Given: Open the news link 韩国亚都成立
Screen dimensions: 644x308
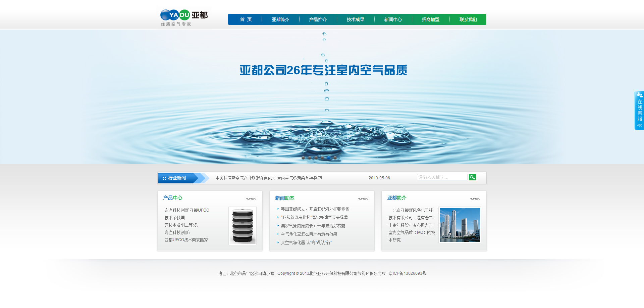Looking at the screenshot, I should pyautogui.click(x=315, y=209).
